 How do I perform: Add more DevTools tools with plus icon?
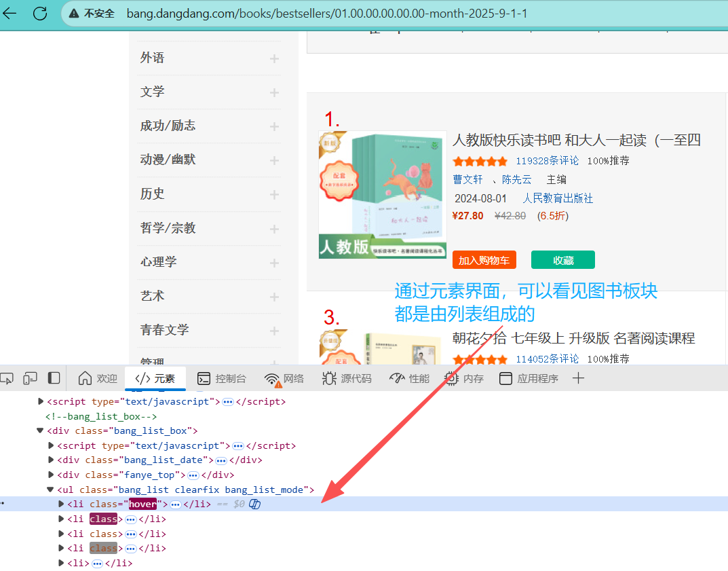[x=578, y=378]
